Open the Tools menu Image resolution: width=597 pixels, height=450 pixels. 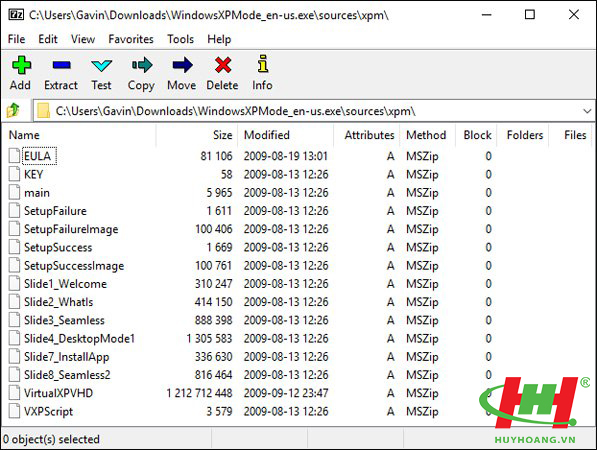coord(180,39)
